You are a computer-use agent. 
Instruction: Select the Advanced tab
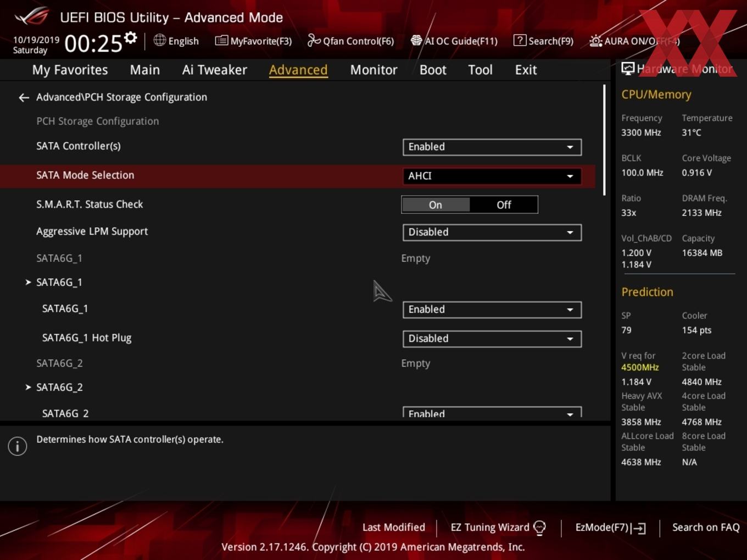tap(298, 70)
